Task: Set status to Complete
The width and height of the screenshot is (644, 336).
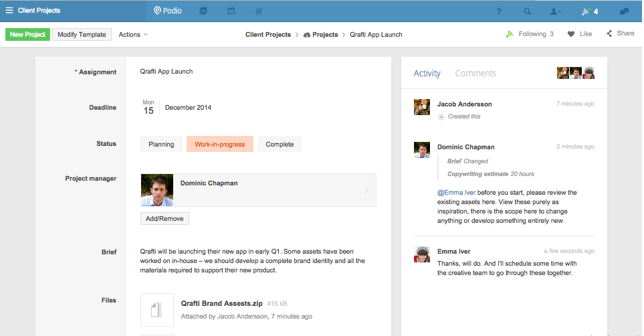Action: 280,145
